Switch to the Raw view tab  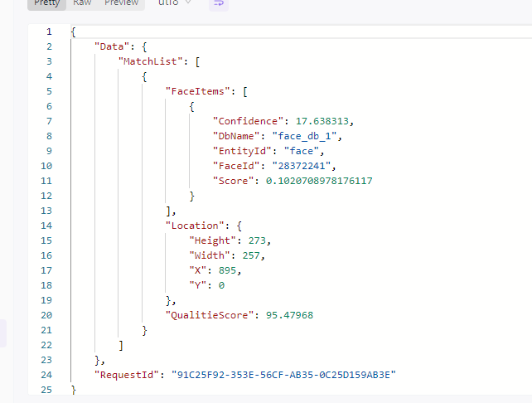click(x=82, y=3)
